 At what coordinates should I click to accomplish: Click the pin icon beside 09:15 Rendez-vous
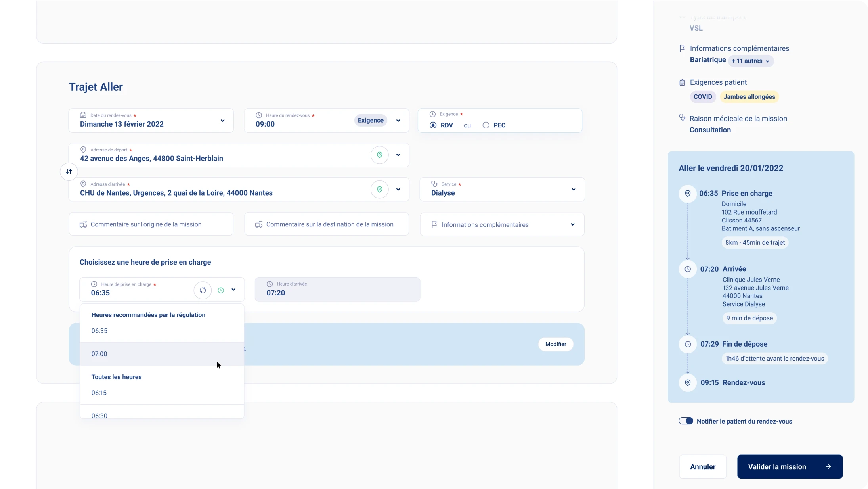(688, 383)
